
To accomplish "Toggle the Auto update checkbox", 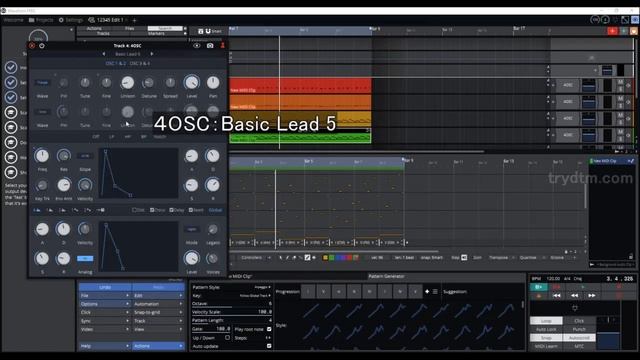I will point(269,346).
